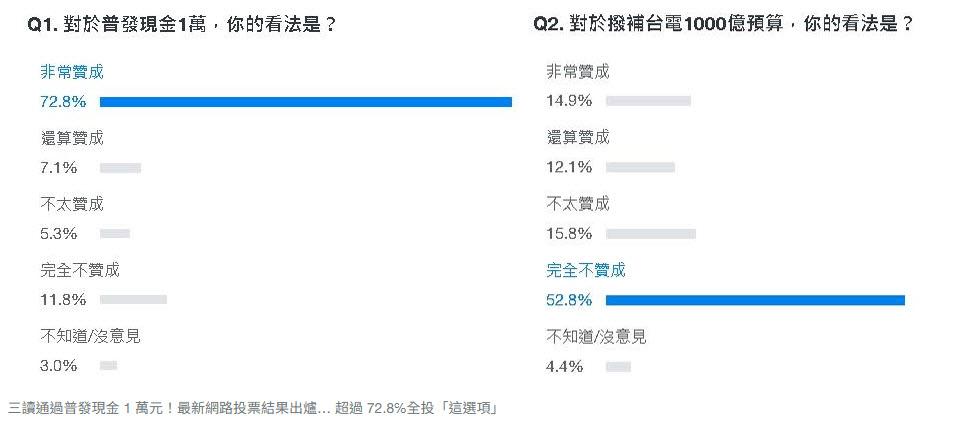The width and height of the screenshot is (957, 429).
Task: Click the 5.3% percentage text
Action: point(58,234)
